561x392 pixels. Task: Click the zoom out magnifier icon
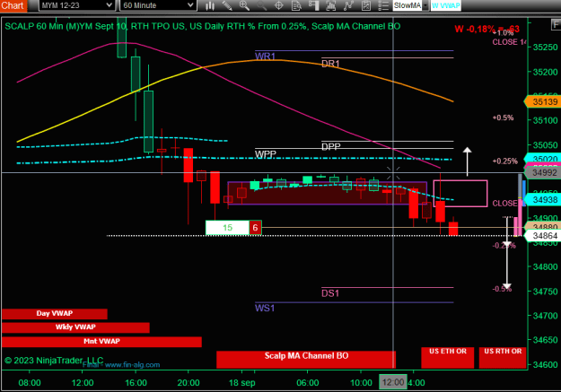click(261, 5)
